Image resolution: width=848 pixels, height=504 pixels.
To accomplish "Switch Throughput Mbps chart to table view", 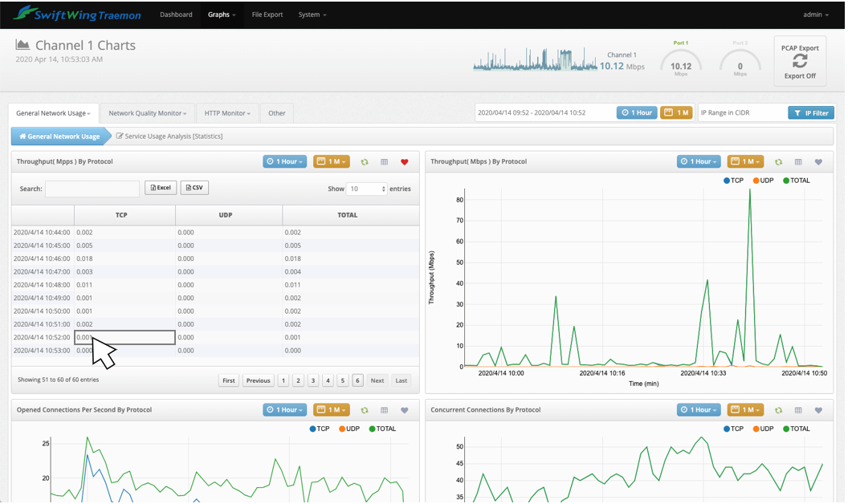I will tap(797, 162).
